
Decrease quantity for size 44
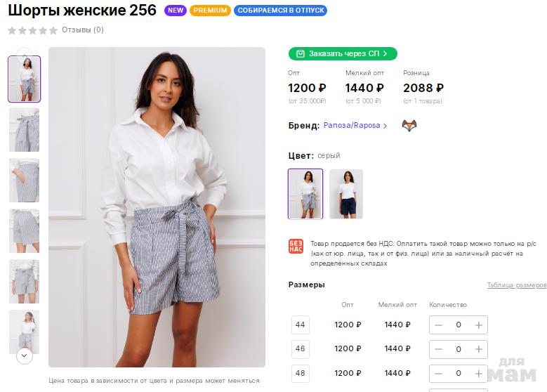(438, 325)
